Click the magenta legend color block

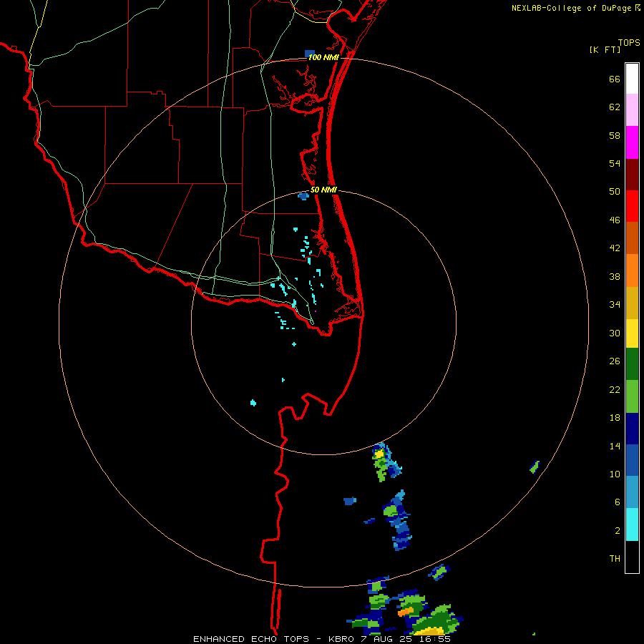[x=632, y=142]
